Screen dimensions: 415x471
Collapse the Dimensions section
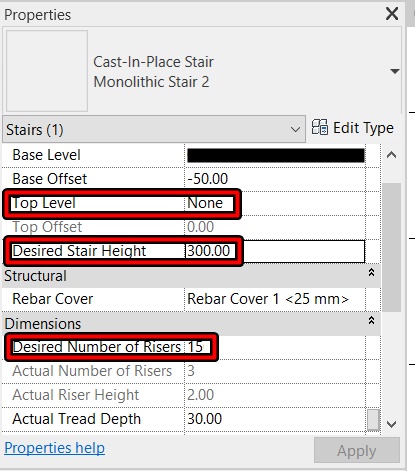pos(371,320)
